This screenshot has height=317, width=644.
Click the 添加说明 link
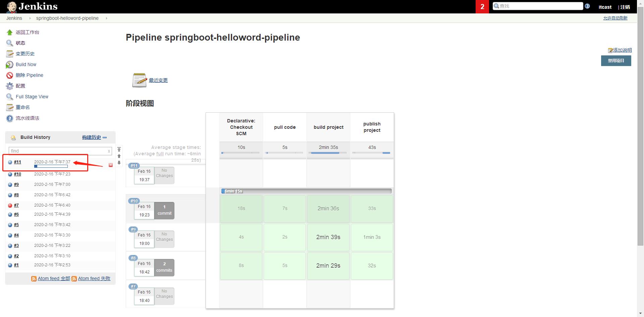[x=622, y=50]
